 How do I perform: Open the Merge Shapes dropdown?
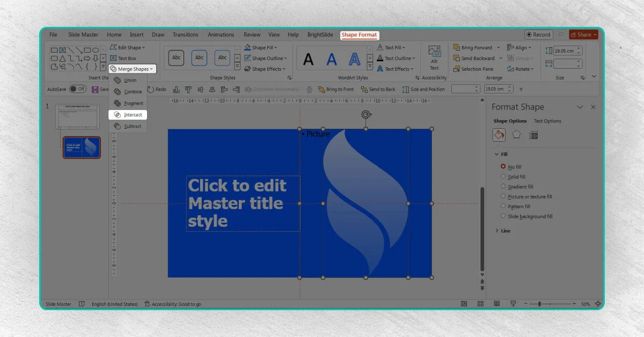[133, 69]
